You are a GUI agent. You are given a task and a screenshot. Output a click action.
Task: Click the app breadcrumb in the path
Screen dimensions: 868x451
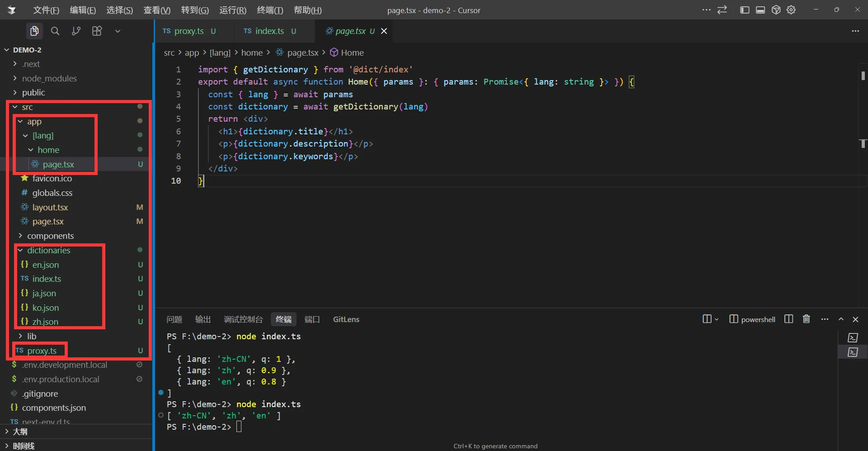click(192, 52)
